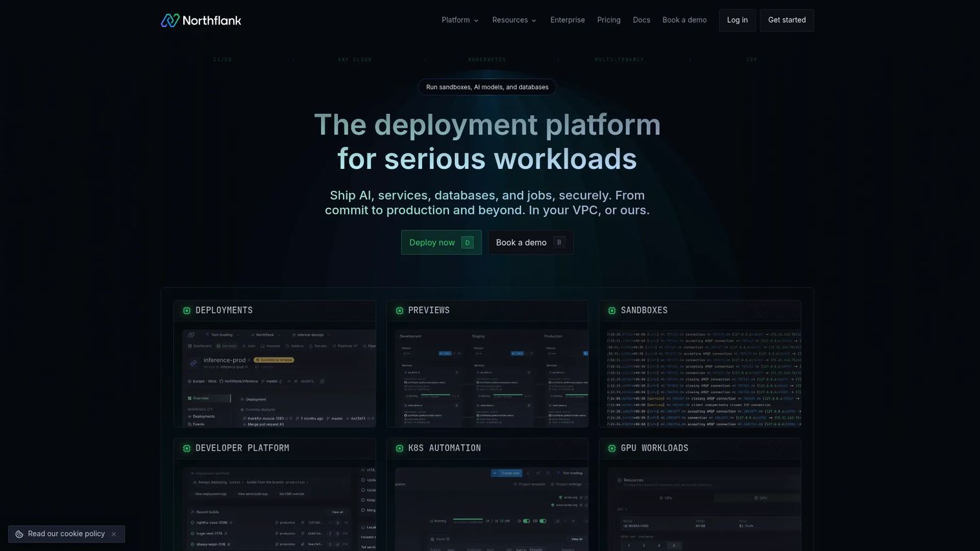980x551 pixels.
Task: Click the 'ANY CLOUD' label above the hero
Action: [355, 60]
